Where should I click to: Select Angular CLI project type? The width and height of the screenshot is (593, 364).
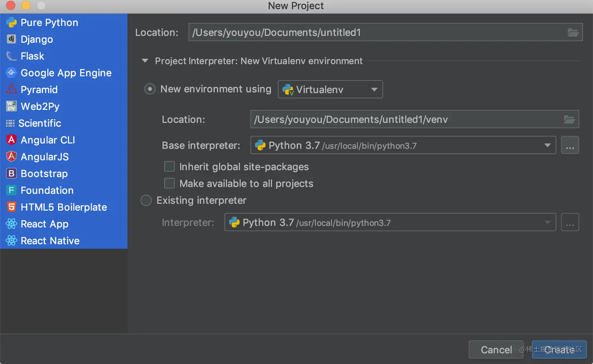point(64,140)
